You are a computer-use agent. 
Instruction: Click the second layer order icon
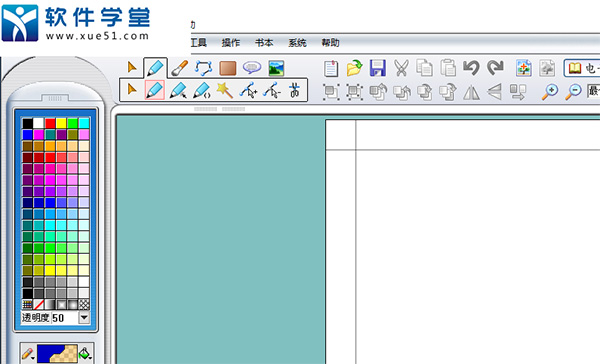tap(402, 92)
